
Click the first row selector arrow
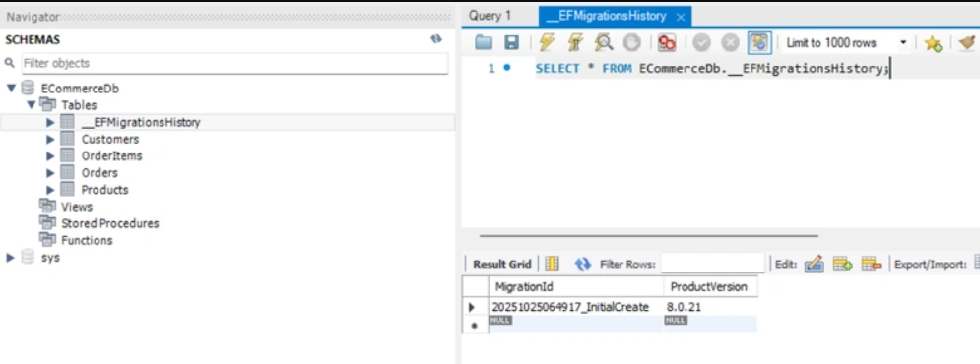(472, 307)
